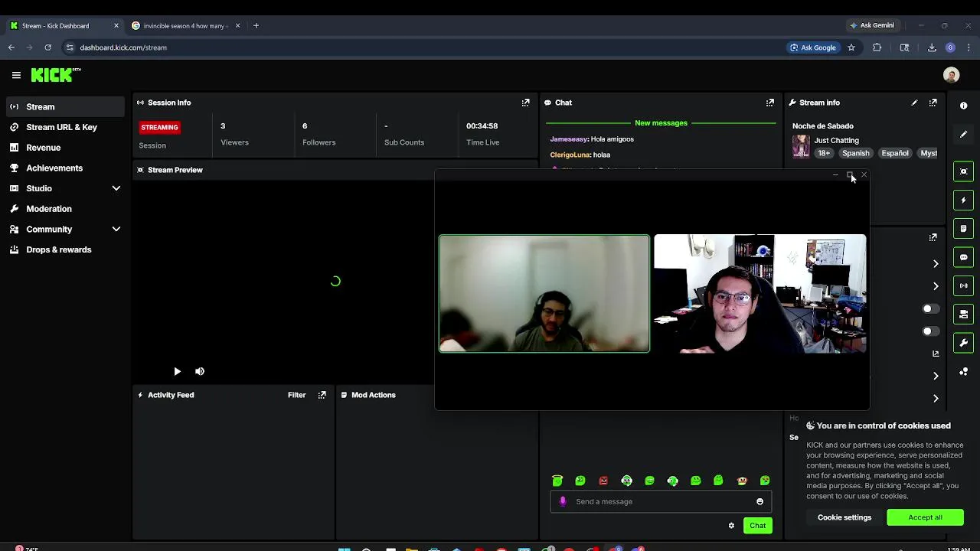
Task: Insert the red angry emote
Action: [x=603, y=481]
